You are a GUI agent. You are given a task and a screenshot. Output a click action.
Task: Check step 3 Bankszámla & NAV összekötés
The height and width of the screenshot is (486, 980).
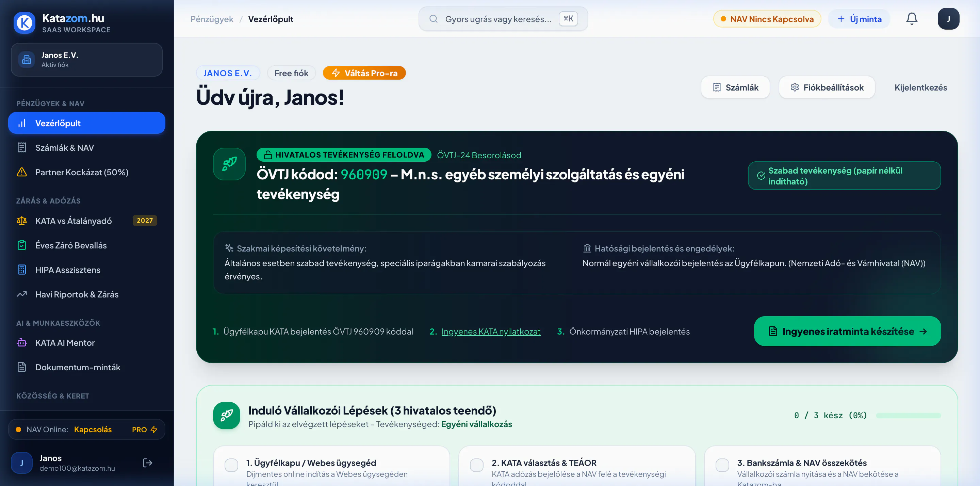pyautogui.click(x=722, y=465)
